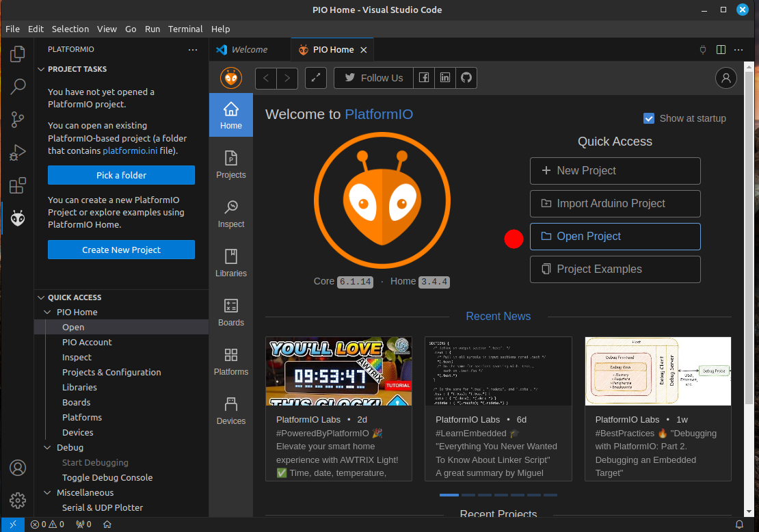The width and height of the screenshot is (759, 532).
Task: Select Toggle Debug Console tree item
Action: [x=121, y=477]
